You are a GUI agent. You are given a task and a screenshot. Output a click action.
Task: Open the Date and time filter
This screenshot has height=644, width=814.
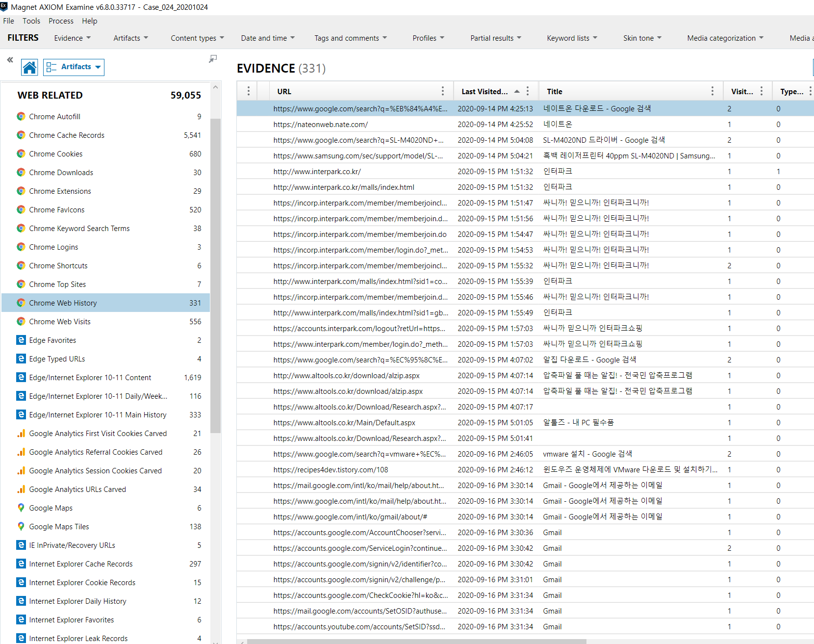[268, 38]
